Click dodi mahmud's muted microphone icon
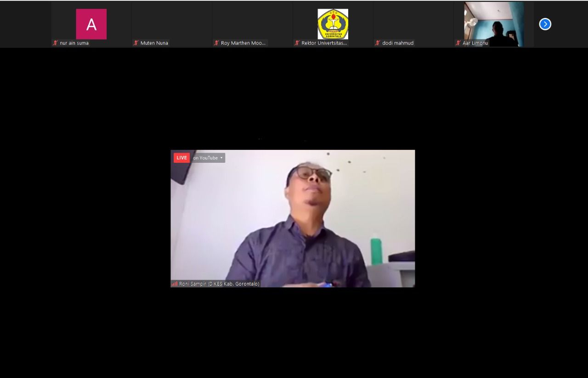The height and width of the screenshot is (378, 588). click(378, 43)
